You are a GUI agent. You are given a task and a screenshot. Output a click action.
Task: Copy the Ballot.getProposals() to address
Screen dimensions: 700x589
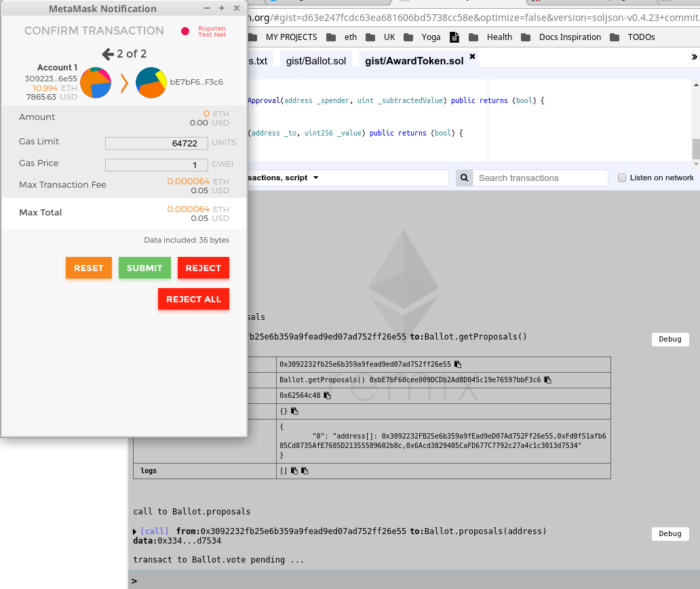548,380
